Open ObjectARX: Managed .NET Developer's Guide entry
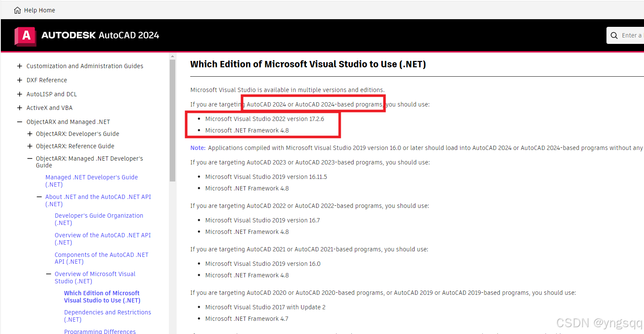 click(90, 162)
